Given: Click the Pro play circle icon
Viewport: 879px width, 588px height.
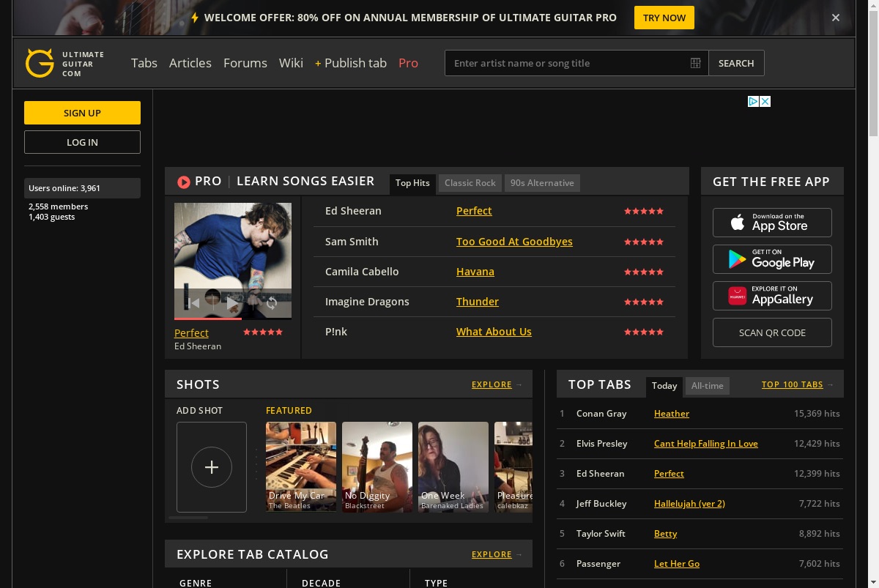Looking at the screenshot, I should click(x=184, y=182).
